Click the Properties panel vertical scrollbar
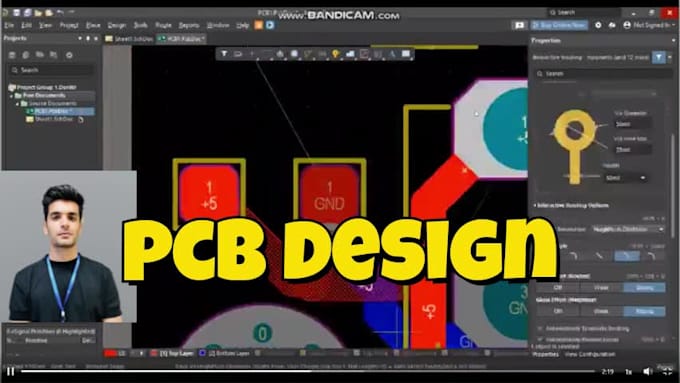The height and width of the screenshot is (383, 680). pyautogui.click(x=674, y=186)
